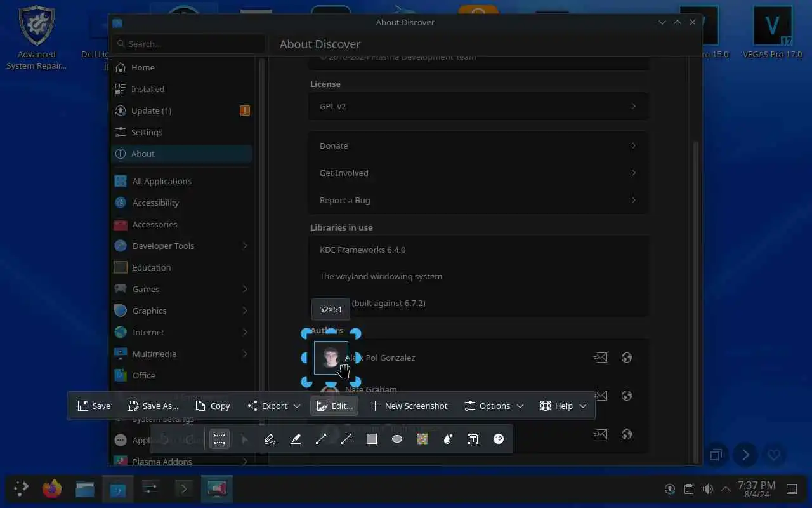Open the Installed page

tap(181, 89)
